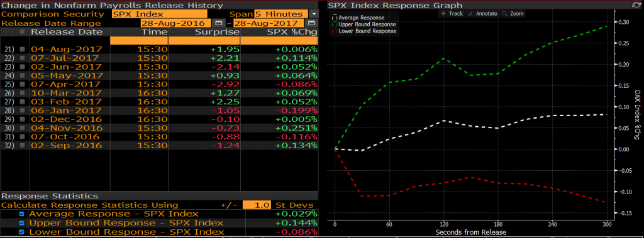
Task: Open the Span dropdown arrow
Action: pos(314,14)
